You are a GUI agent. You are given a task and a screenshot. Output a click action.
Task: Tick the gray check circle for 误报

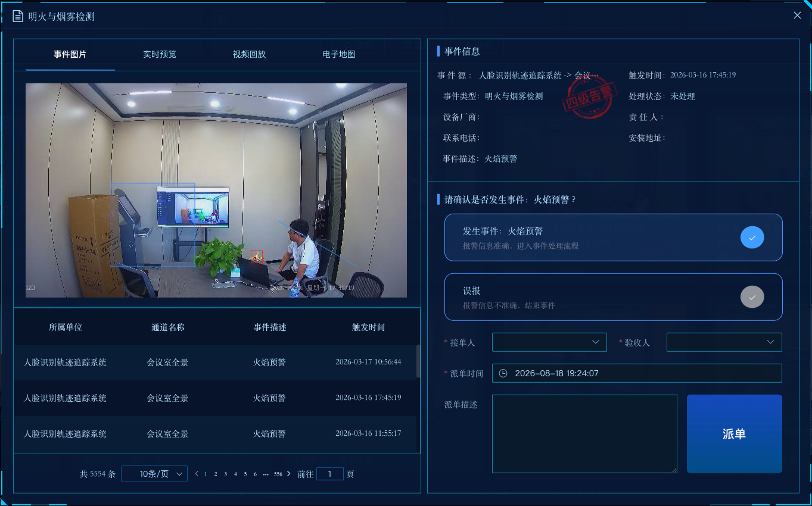pos(752,297)
